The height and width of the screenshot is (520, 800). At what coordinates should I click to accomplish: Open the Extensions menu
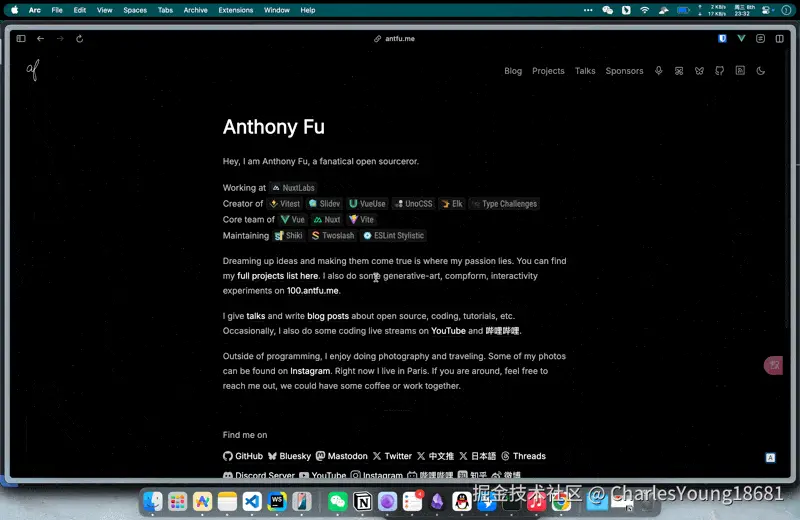[x=236, y=10]
